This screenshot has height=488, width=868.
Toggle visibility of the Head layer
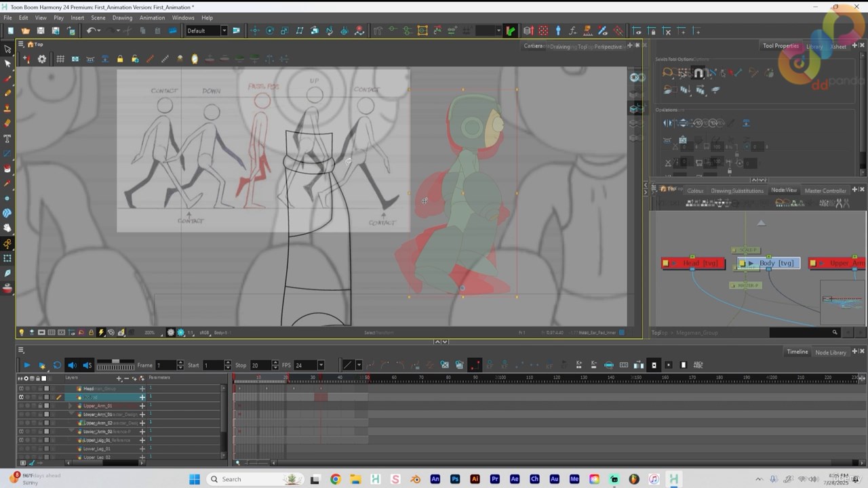pyautogui.click(x=21, y=388)
